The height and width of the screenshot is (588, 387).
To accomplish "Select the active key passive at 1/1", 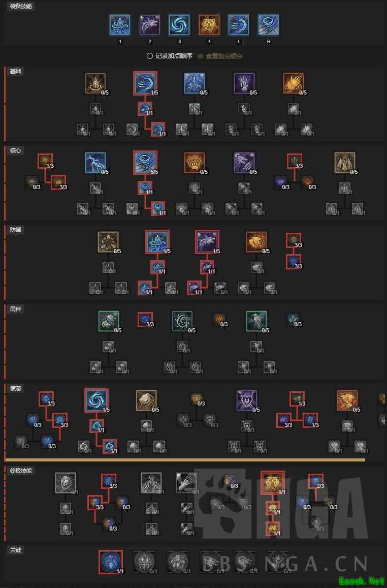I will point(111,562).
